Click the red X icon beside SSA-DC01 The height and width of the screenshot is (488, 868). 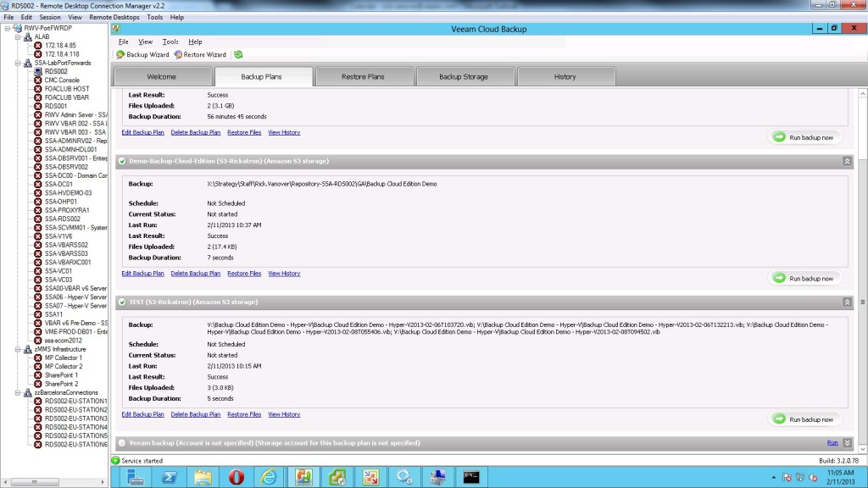point(37,184)
